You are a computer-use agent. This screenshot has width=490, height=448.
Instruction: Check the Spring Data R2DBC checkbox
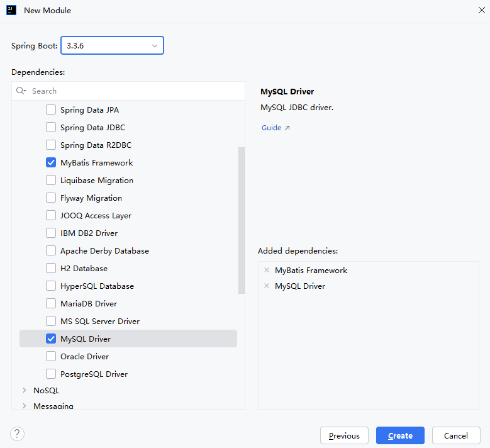(51, 145)
